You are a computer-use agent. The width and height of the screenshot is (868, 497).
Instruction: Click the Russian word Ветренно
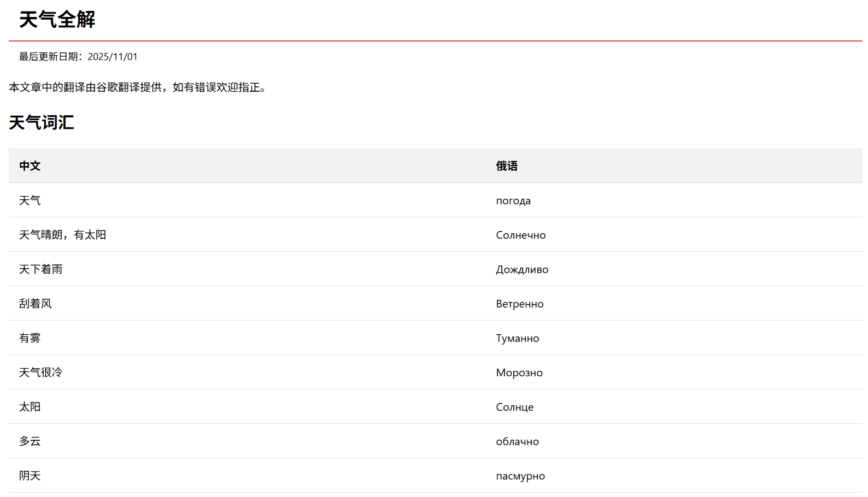tap(519, 304)
